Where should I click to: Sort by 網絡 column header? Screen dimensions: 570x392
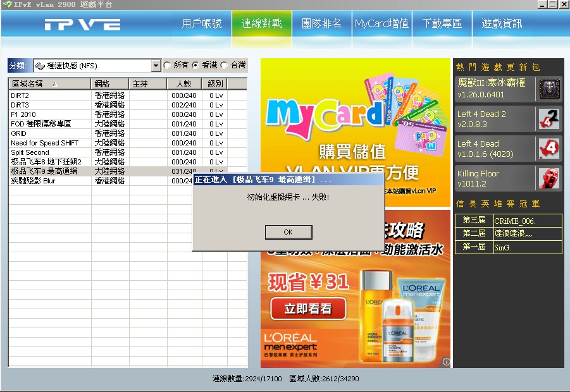pyautogui.click(x=110, y=84)
